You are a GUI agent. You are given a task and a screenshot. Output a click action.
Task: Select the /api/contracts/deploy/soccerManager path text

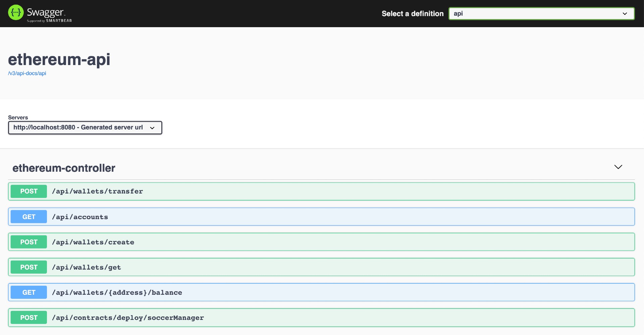click(128, 318)
